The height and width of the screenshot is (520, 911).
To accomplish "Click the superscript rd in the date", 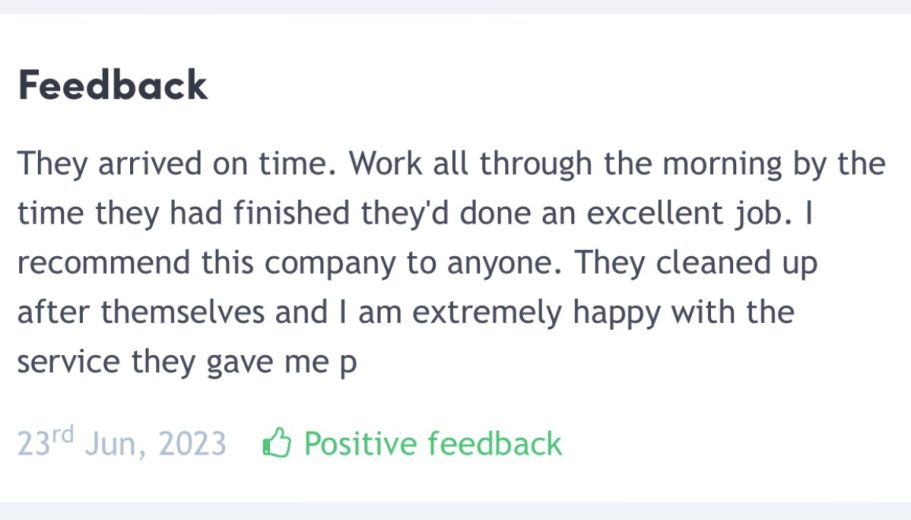I will click(x=62, y=434).
